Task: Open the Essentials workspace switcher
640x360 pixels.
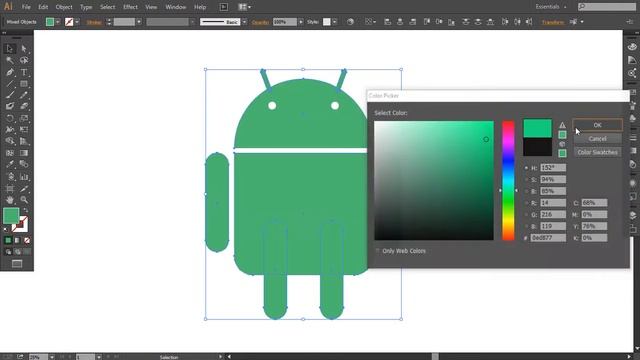Action: pos(551,7)
